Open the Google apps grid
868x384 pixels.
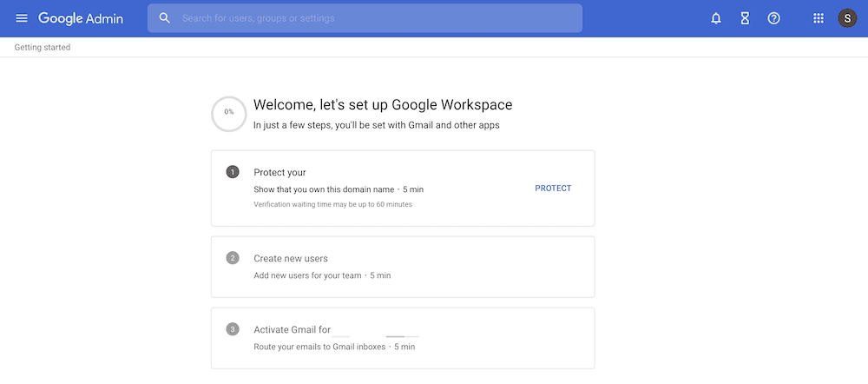point(819,18)
